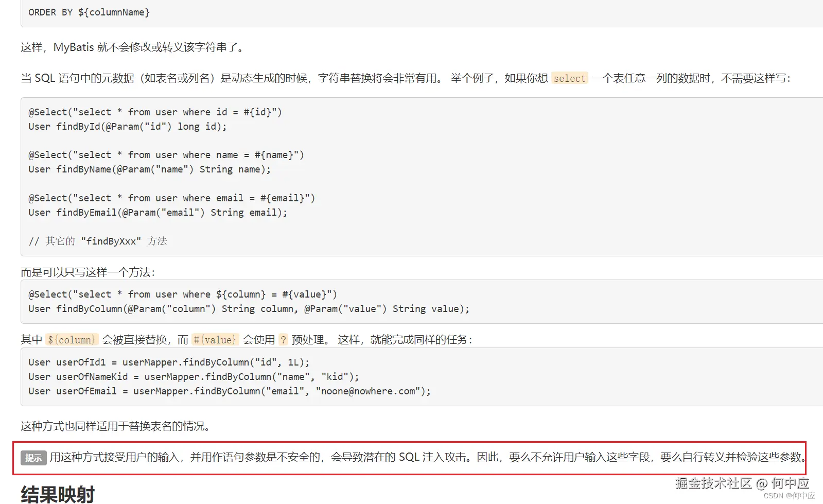Click the gray 提示 badge
The width and height of the screenshot is (823, 504).
tap(33, 458)
